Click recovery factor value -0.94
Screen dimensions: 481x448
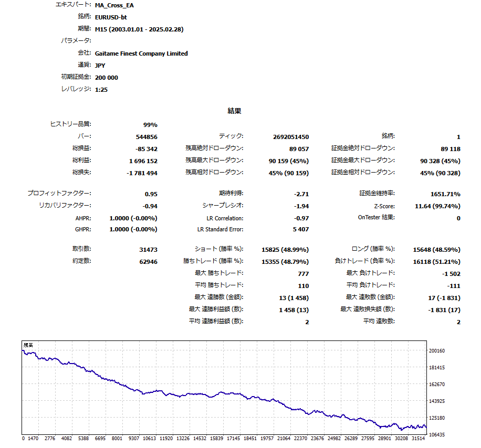pyautogui.click(x=150, y=206)
